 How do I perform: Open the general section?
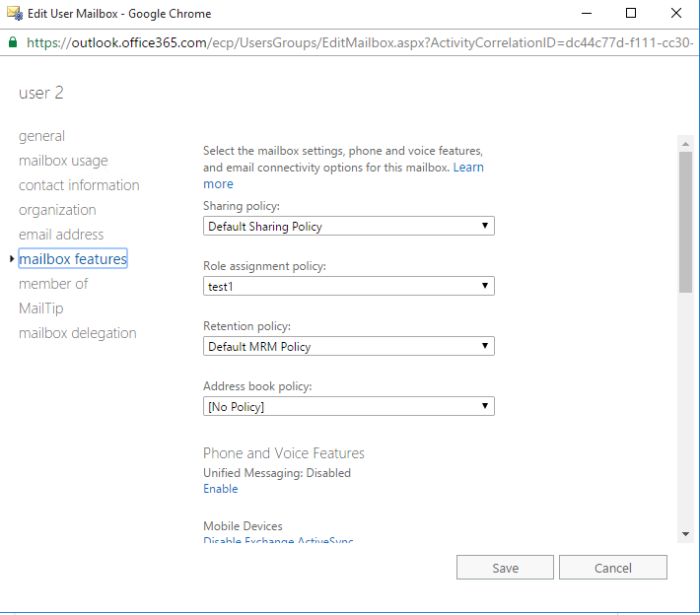41,136
